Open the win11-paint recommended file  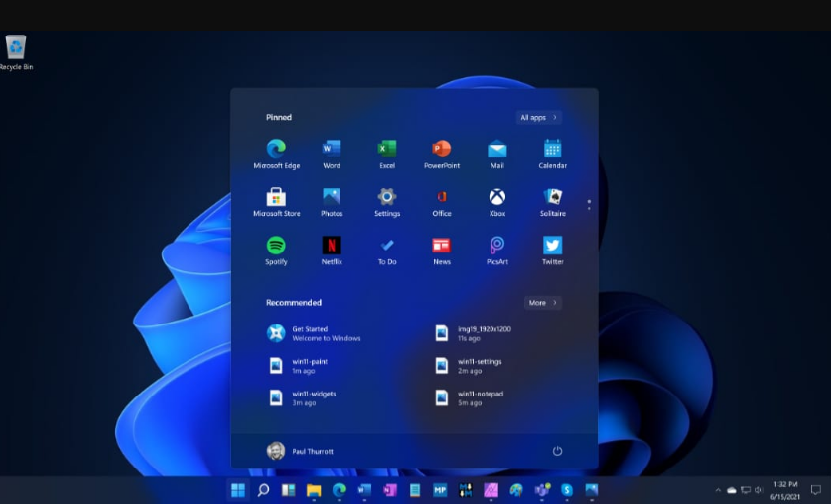point(299,366)
